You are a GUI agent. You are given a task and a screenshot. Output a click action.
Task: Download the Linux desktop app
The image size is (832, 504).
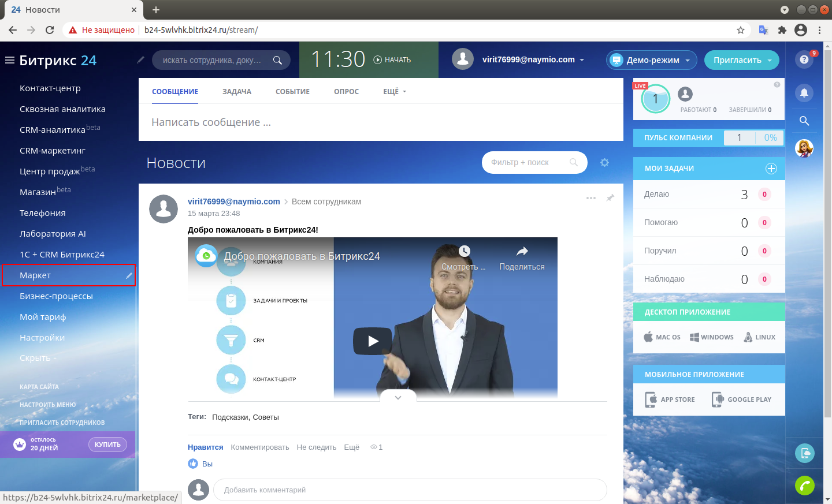tap(759, 337)
